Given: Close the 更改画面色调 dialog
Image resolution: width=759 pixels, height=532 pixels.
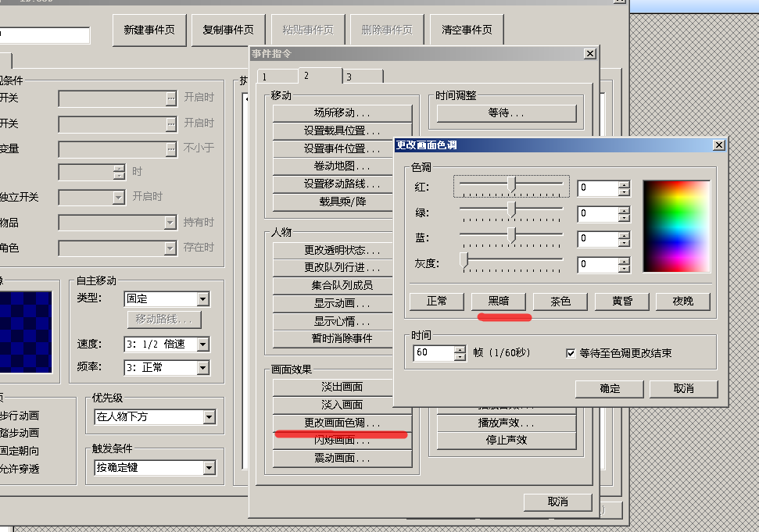Looking at the screenshot, I should 719,145.
